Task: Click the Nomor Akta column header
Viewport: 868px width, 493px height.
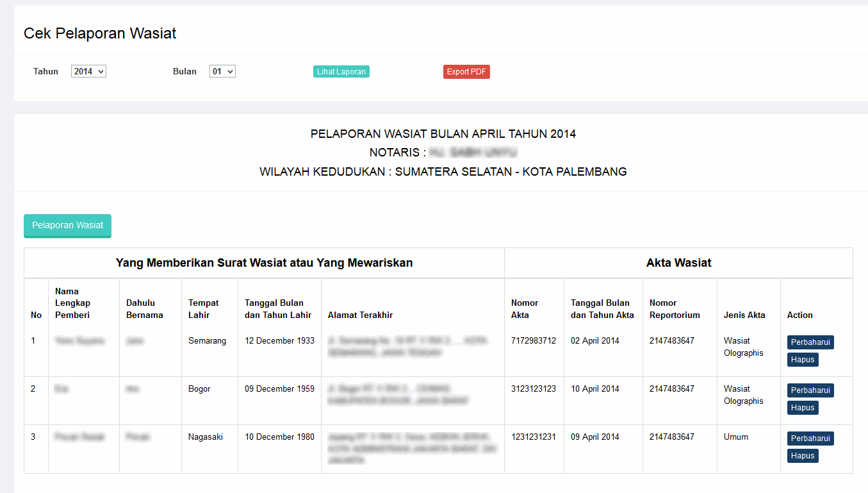Action: tap(525, 308)
